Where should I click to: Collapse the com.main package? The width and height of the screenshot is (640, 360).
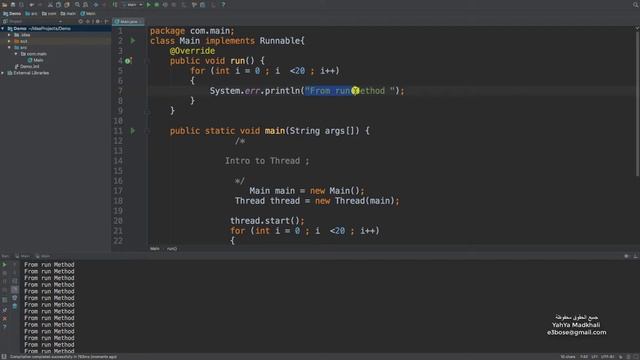(16, 54)
